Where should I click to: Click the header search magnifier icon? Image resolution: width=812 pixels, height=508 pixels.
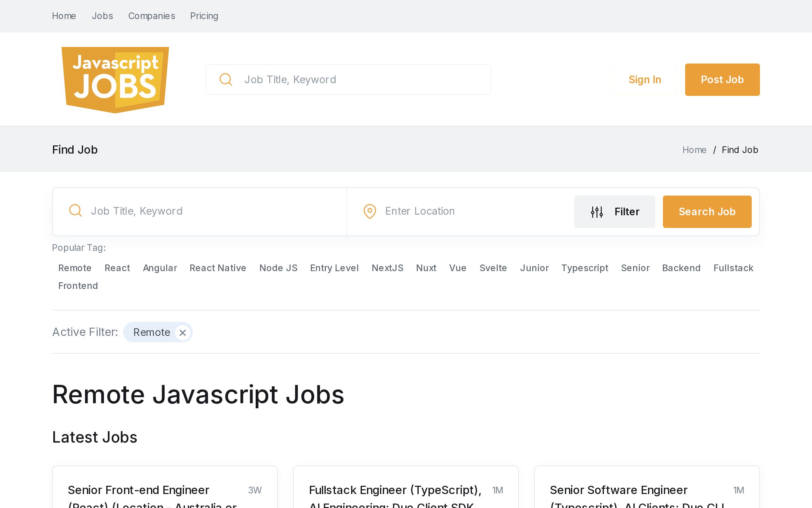coord(226,80)
